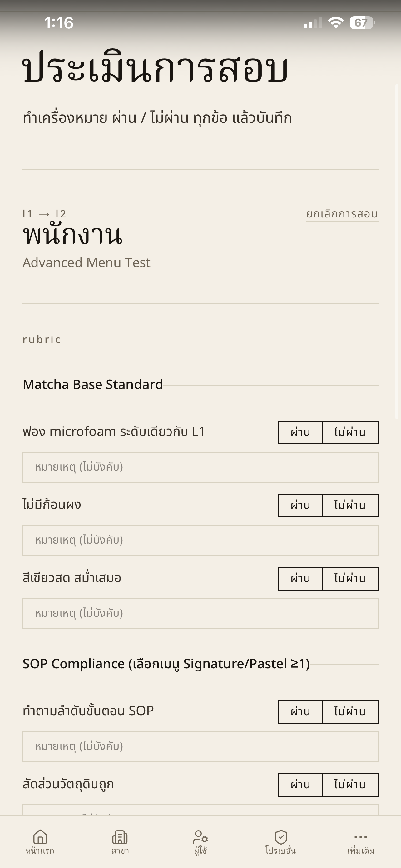Mark SOP step order item as ไม่ผ่าน
Screen dimensions: 401x868
click(x=350, y=712)
